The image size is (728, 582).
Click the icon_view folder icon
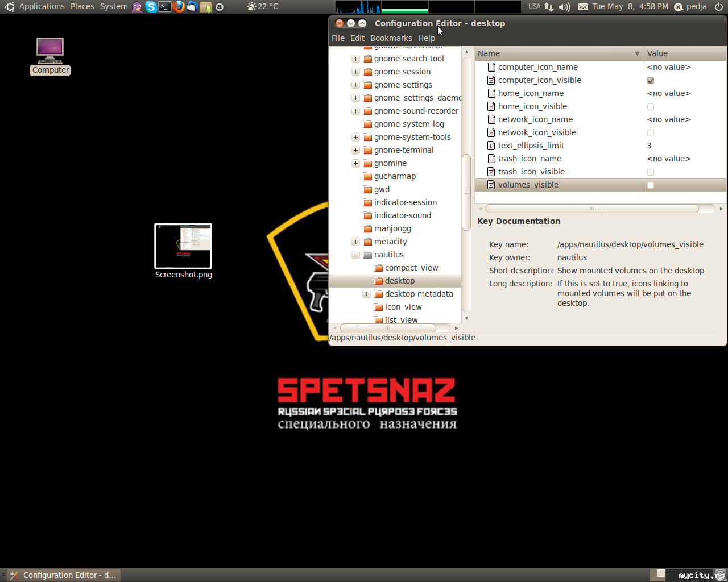pos(378,307)
